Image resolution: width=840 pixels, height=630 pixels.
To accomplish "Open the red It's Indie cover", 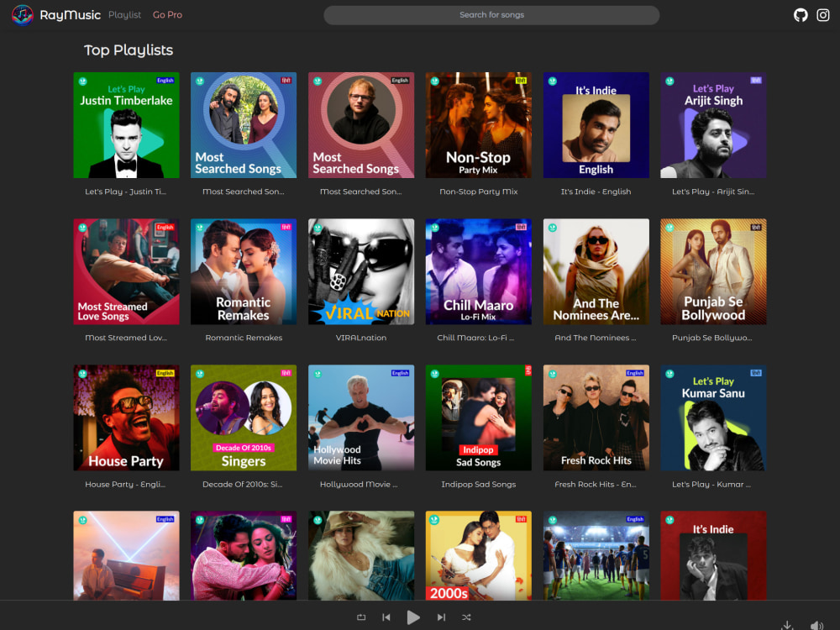I will pyautogui.click(x=713, y=555).
